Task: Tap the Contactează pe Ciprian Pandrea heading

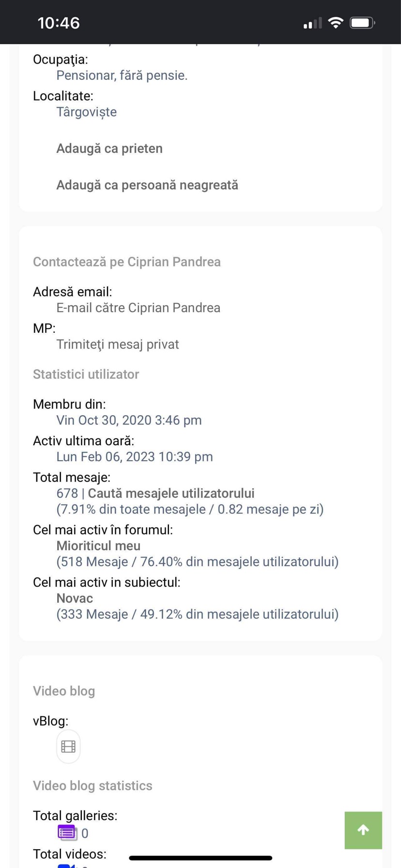Action: click(127, 262)
